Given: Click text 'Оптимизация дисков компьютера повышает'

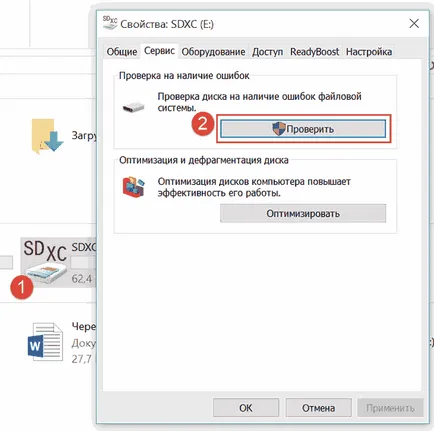Looking at the screenshot, I should [254, 182].
